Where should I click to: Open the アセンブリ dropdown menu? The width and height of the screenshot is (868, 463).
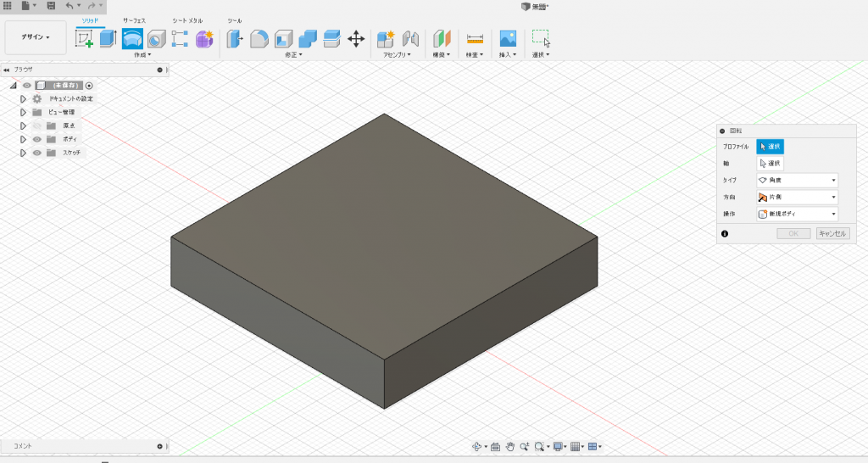coord(397,55)
